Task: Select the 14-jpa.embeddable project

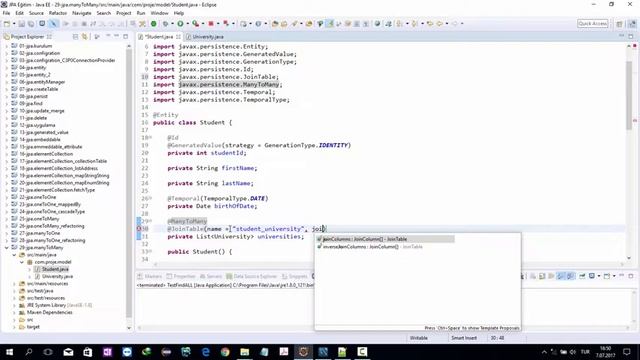Action: click(39, 140)
